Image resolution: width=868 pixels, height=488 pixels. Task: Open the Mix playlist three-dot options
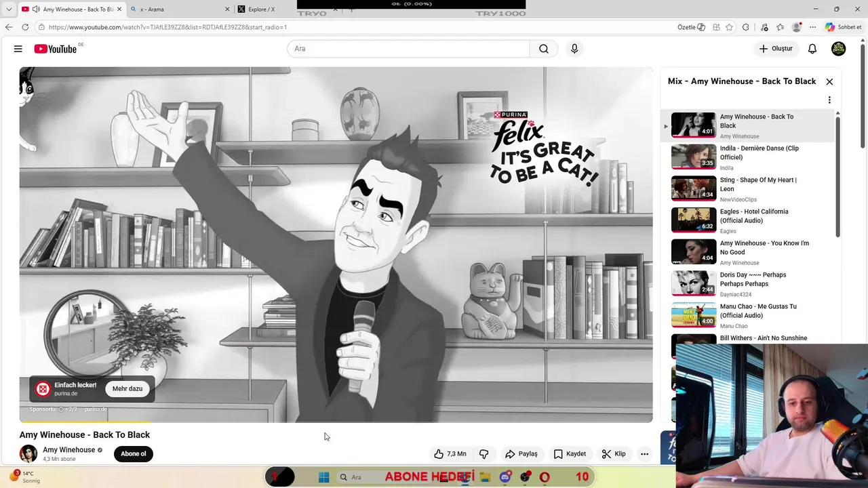point(829,100)
